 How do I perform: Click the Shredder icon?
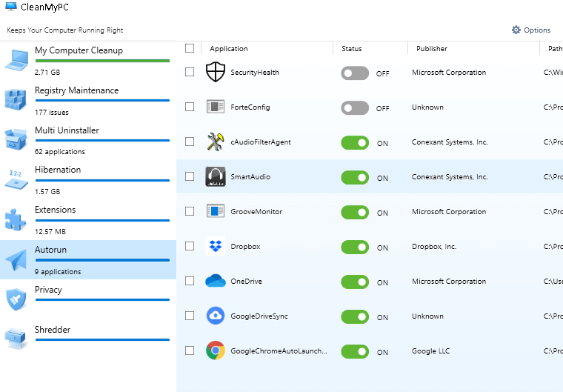pyautogui.click(x=16, y=338)
